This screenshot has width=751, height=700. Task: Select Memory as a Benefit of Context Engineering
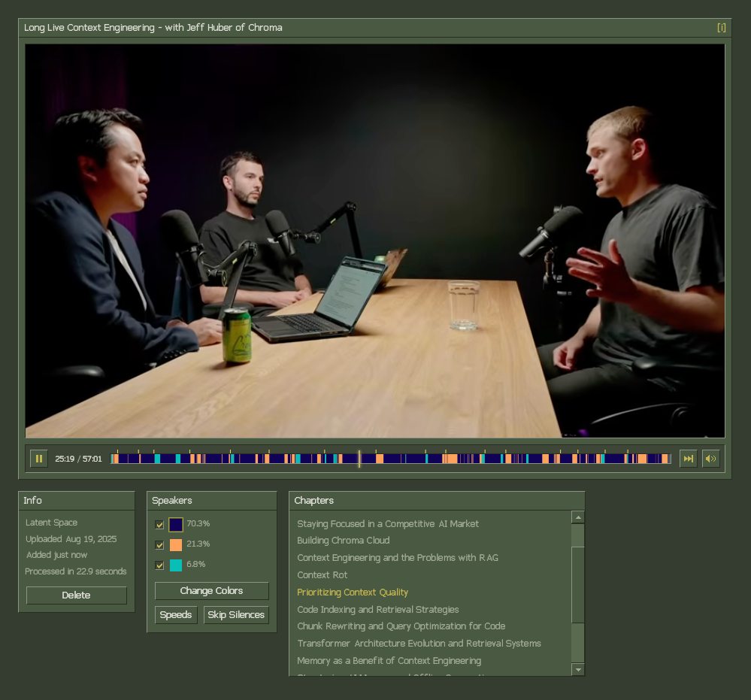click(389, 660)
